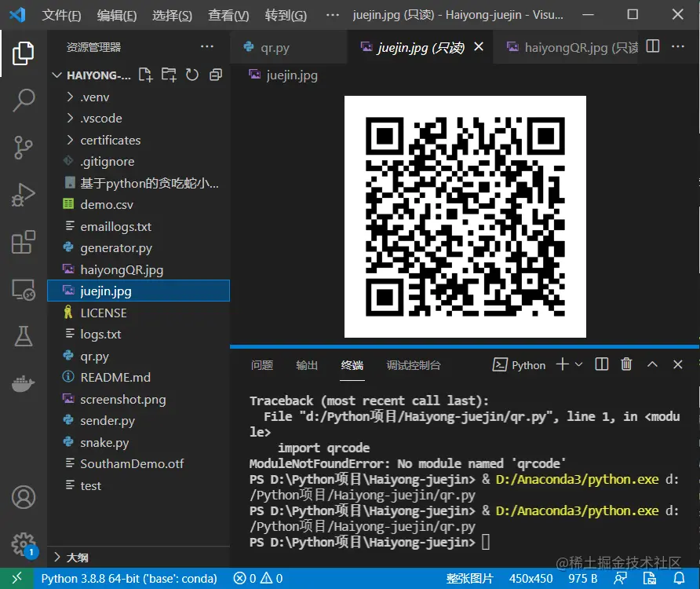Open the 查看(V) menu
The image size is (700, 589).
tap(228, 15)
